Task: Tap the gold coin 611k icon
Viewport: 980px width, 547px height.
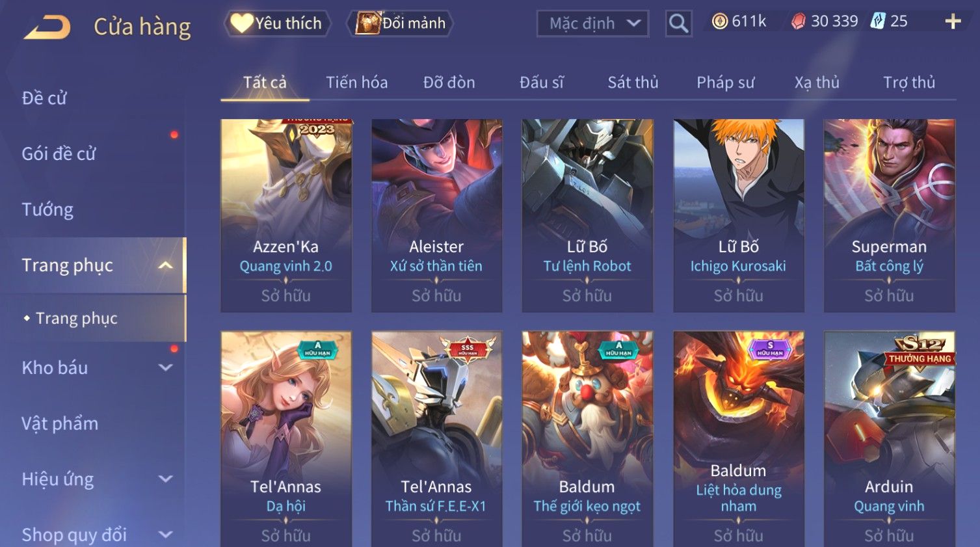Action: click(720, 21)
